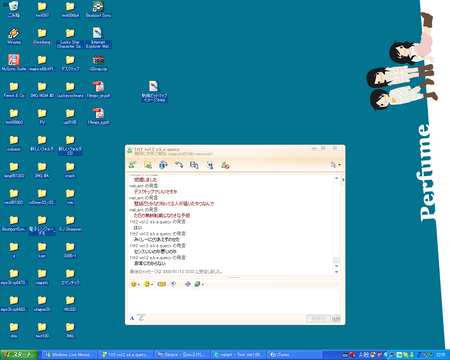Open the emoticon picker dropdown

[135, 284]
